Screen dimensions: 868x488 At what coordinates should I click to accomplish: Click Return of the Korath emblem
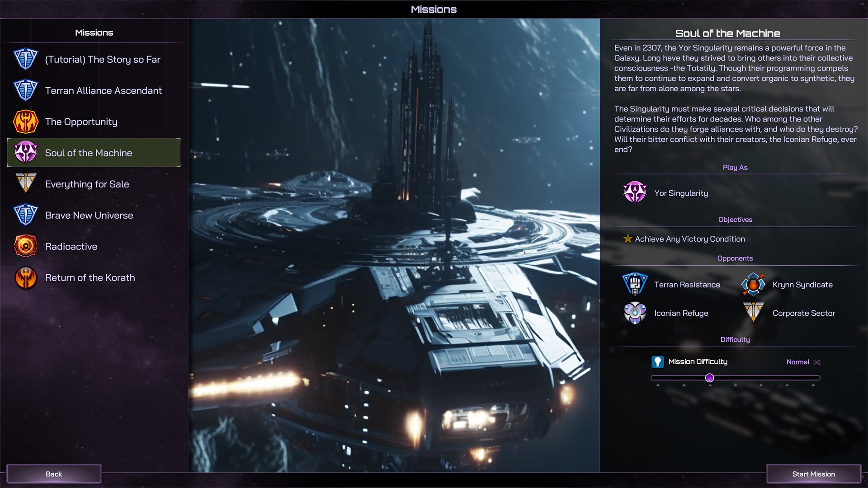[x=26, y=277]
